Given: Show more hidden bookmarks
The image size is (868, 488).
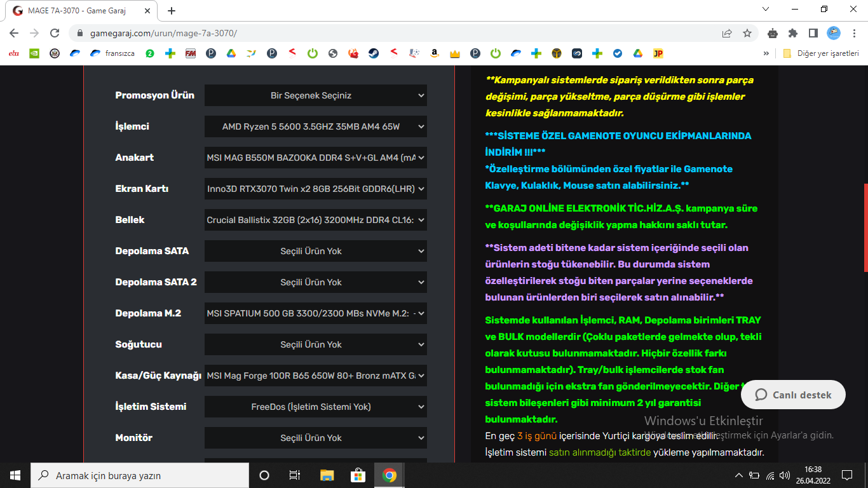Looking at the screenshot, I should pos(766,53).
